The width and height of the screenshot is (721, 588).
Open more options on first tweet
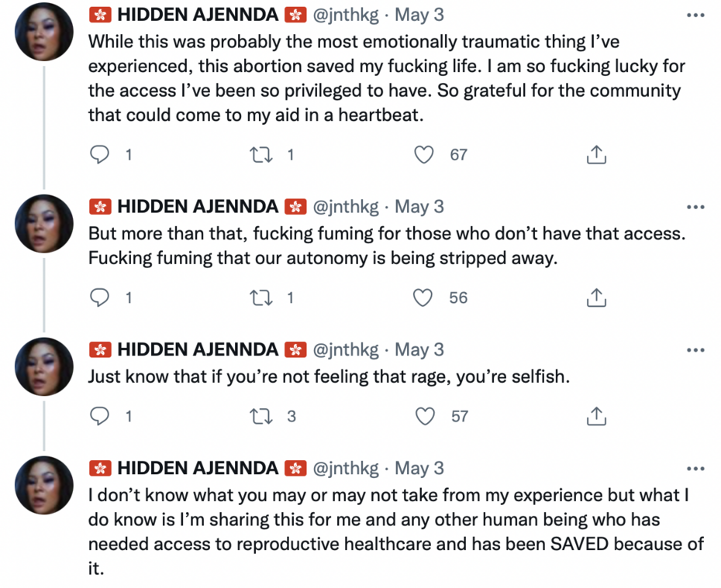click(x=695, y=15)
